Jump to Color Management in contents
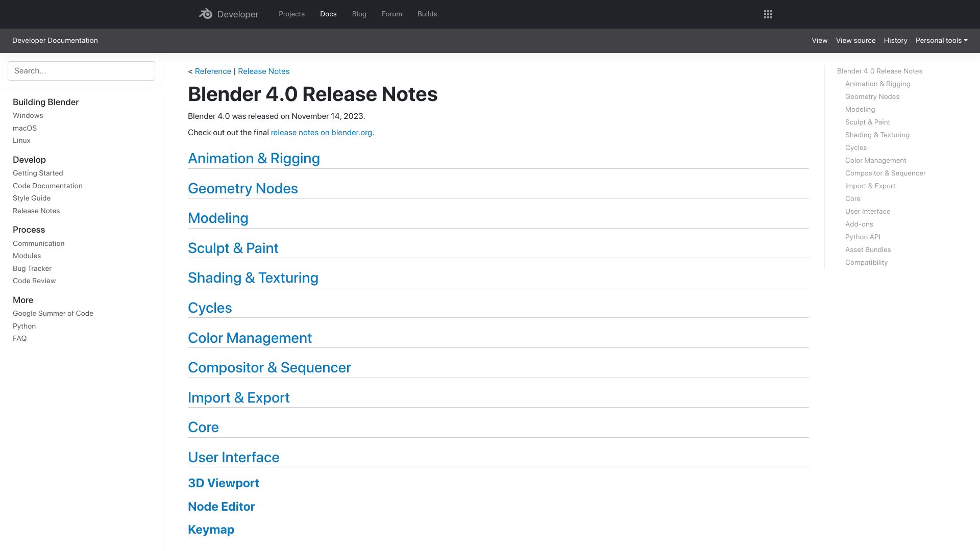This screenshot has width=980, height=551. click(876, 161)
